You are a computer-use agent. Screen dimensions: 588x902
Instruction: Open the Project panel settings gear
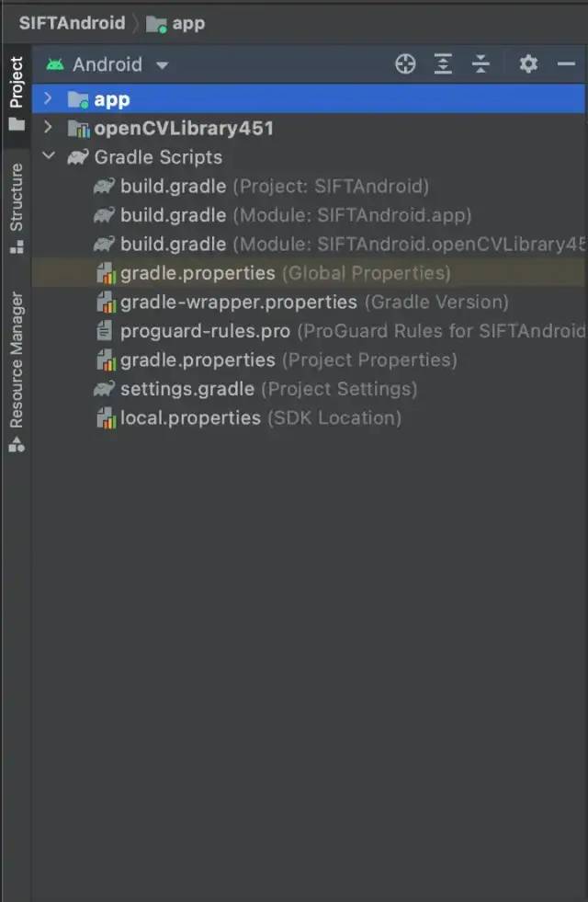[x=528, y=64]
